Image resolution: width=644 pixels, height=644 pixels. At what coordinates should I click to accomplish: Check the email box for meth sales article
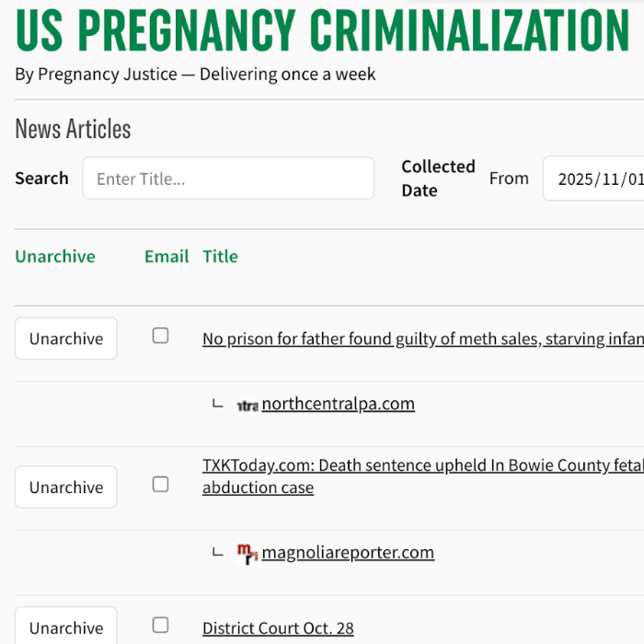click(160, 336)
